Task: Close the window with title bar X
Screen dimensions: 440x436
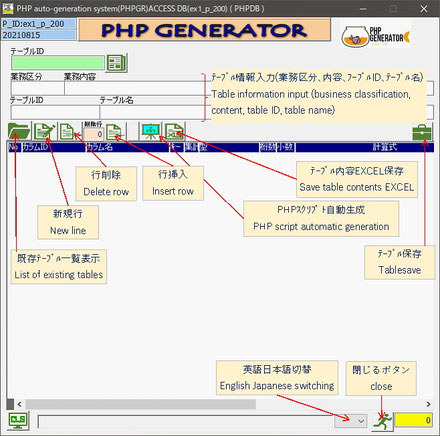Action: [x=424, y=9]
